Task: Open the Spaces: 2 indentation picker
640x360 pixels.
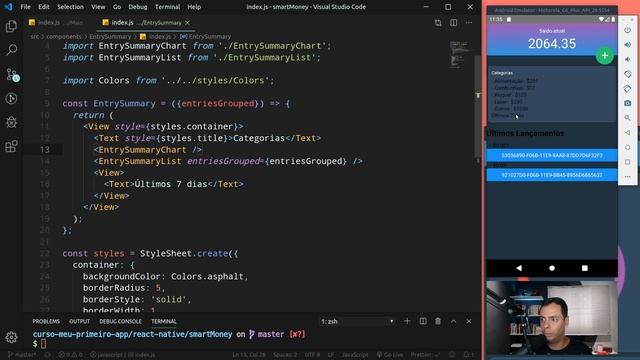Action: click(285, 355)
